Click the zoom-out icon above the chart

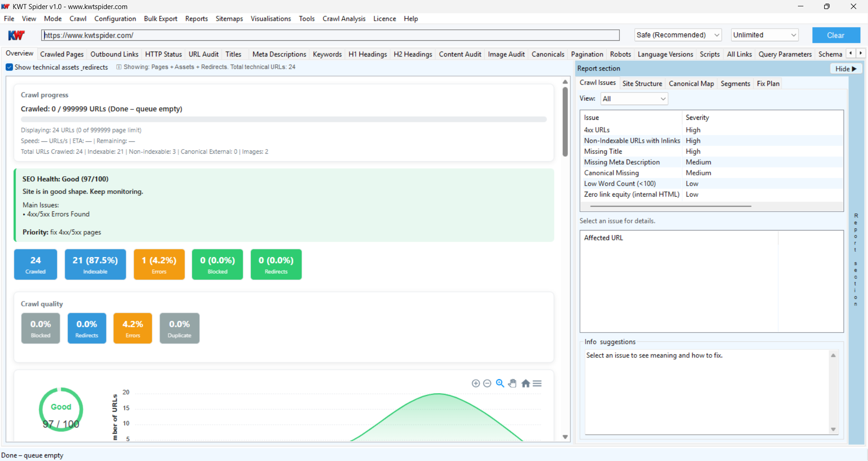tap(487, 383)
